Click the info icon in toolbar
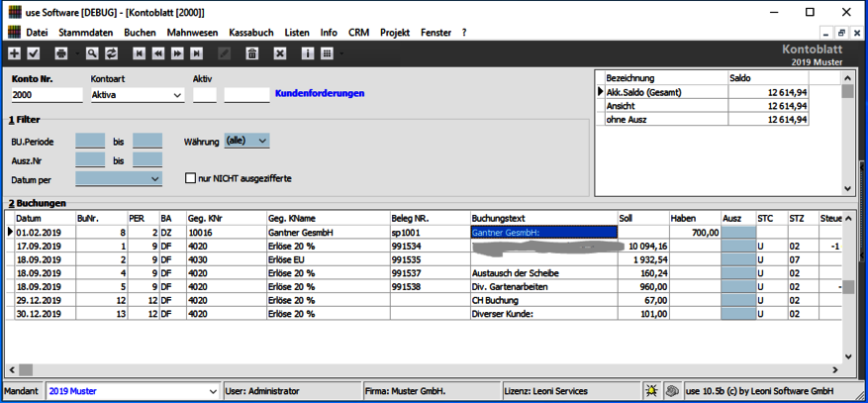Viewport: 868px width, 403px height. [308, 53]
